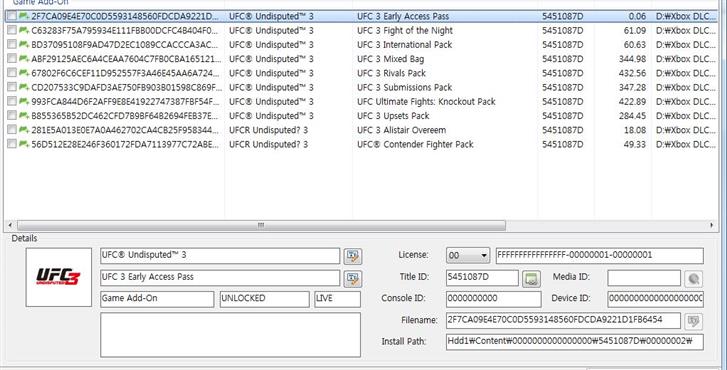727x370 pixels.
Task: Click the Title ID lookup icon
Action: click(531, 279)
